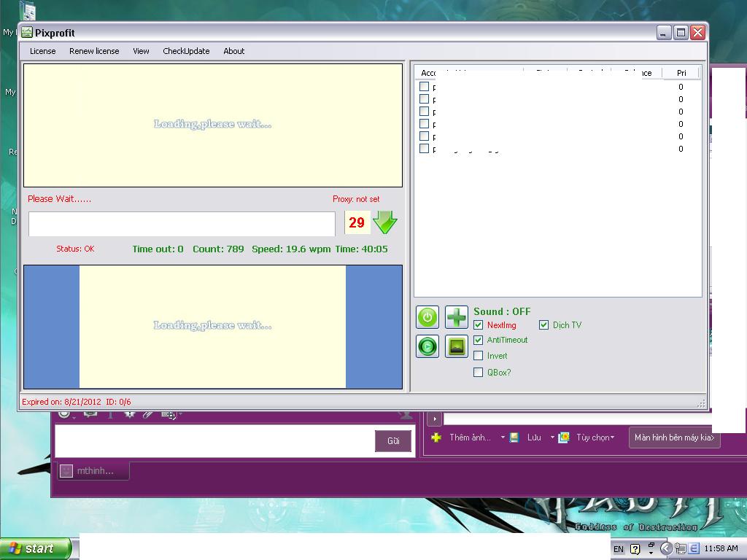Open the Lưu dropdown arrow
Viewport: 747px width, 560px height.
click(x=552, y=437)
